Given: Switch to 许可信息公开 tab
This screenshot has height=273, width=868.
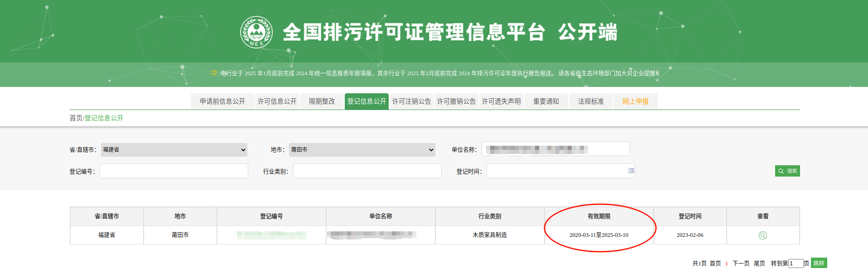Looking at the screenshot, I should (277, 101).
